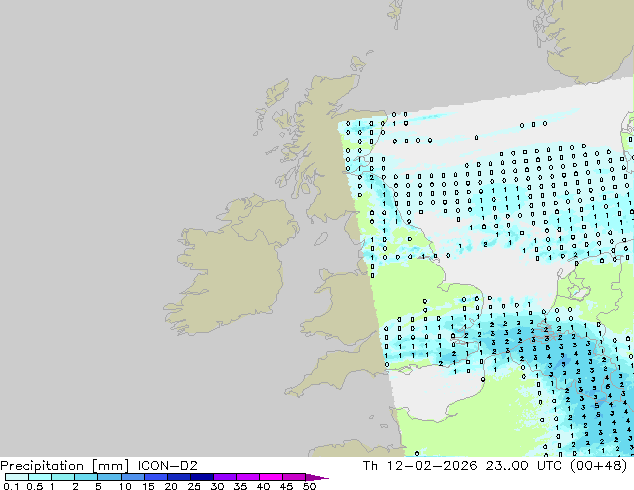The height and width of the screenshot is (490, 634).
Task: Click the '12-02-2026' date text
Action: [432, 466]
